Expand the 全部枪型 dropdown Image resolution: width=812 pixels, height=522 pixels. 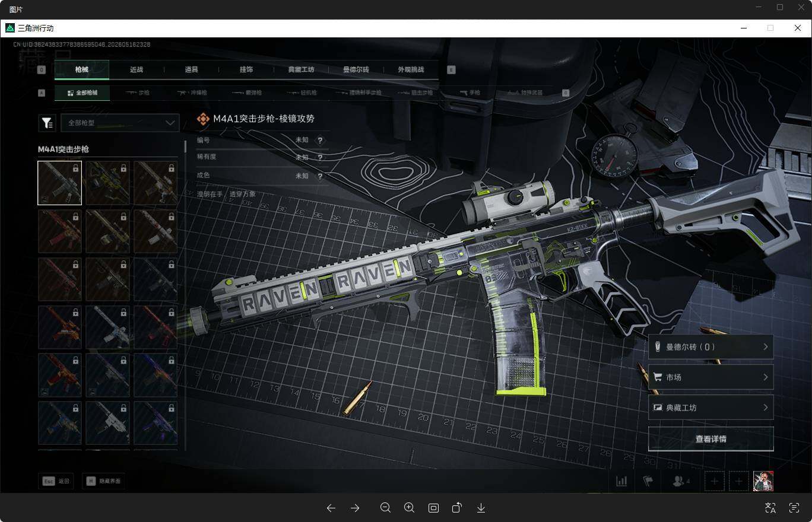click(x=120, y=123)
